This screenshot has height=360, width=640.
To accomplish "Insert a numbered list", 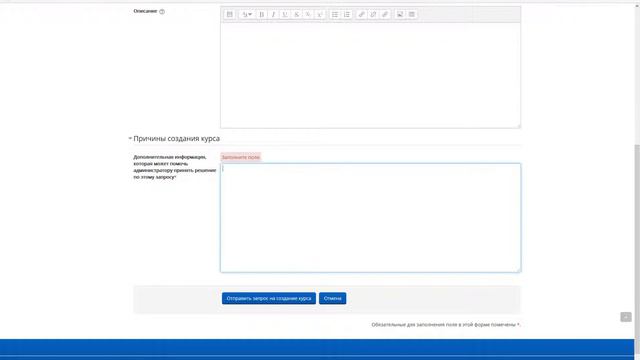I will coord(347,14).
